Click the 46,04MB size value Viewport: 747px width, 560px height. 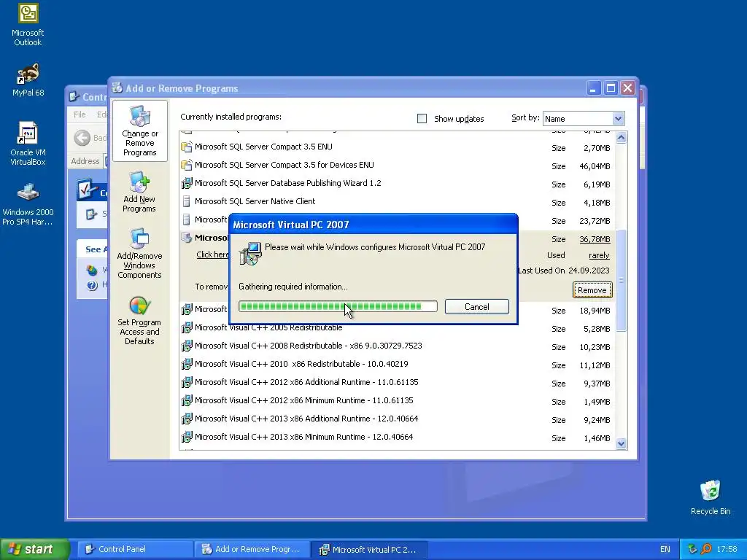[x=595, y=166]
